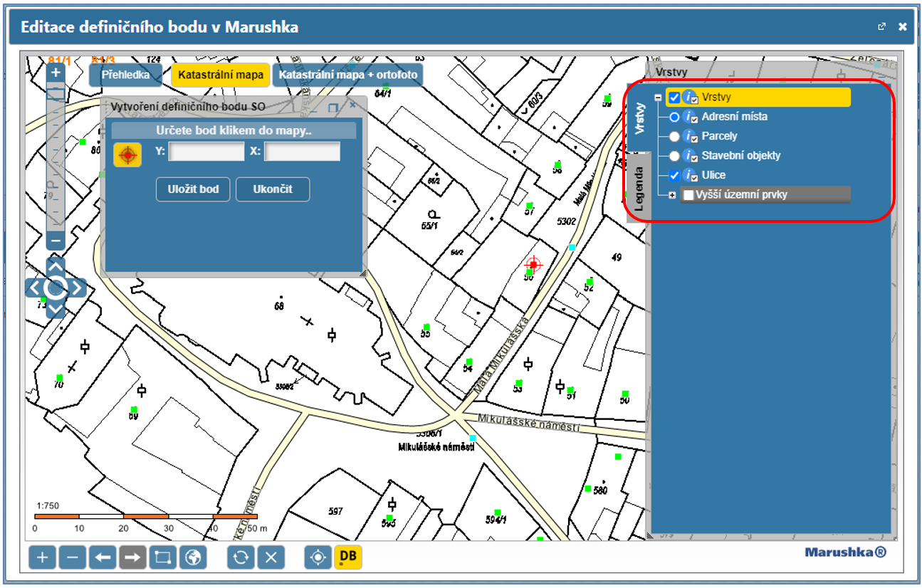The height and width of the screenshot is (588, 922).
Task: Click the locate position toolbar icon
Action: pyautogui.click(x=318, y=557)
